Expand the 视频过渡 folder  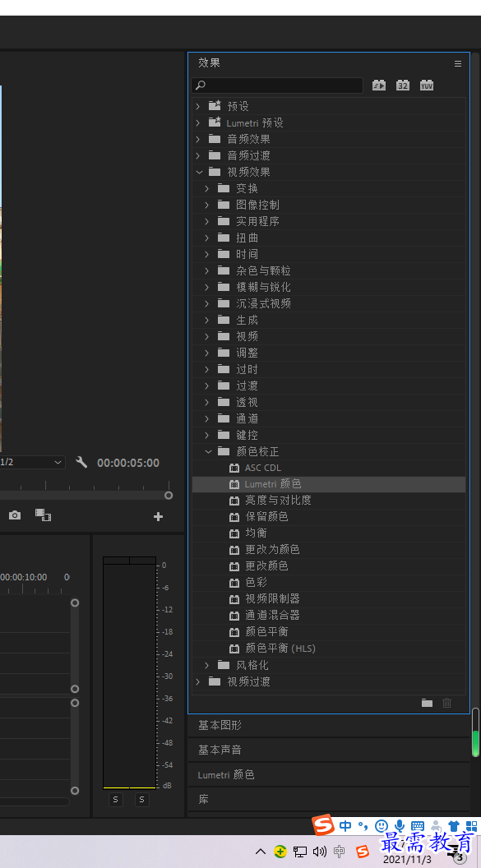tap(198, 681)
